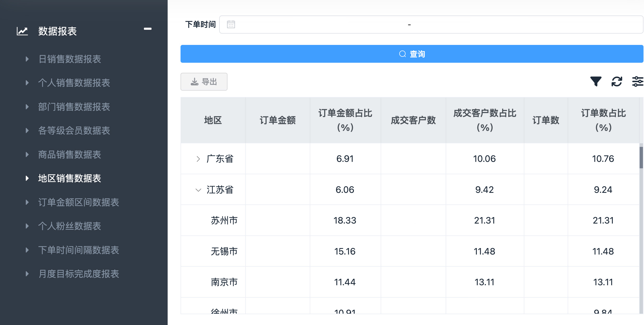Click the blue 查询 button
This screenshot has height=325, width=644.
click(x=412, y=54)
